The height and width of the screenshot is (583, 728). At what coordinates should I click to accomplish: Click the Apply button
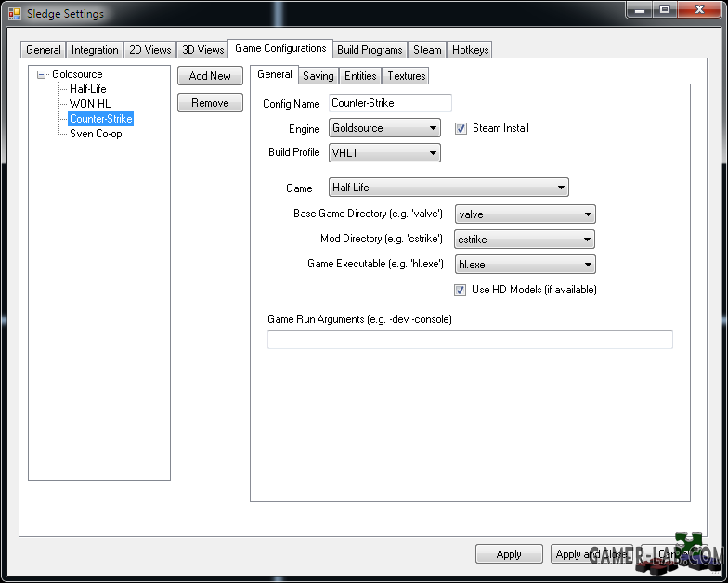point(509,553)
